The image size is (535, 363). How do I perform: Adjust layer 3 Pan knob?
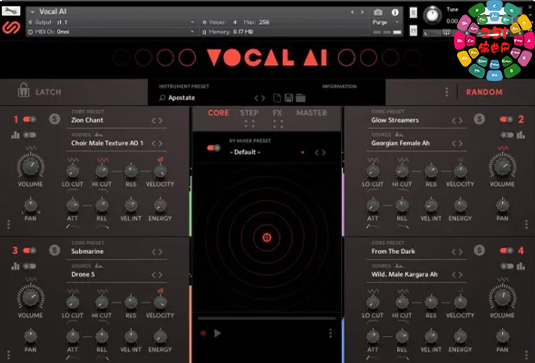tap(30, 336)
